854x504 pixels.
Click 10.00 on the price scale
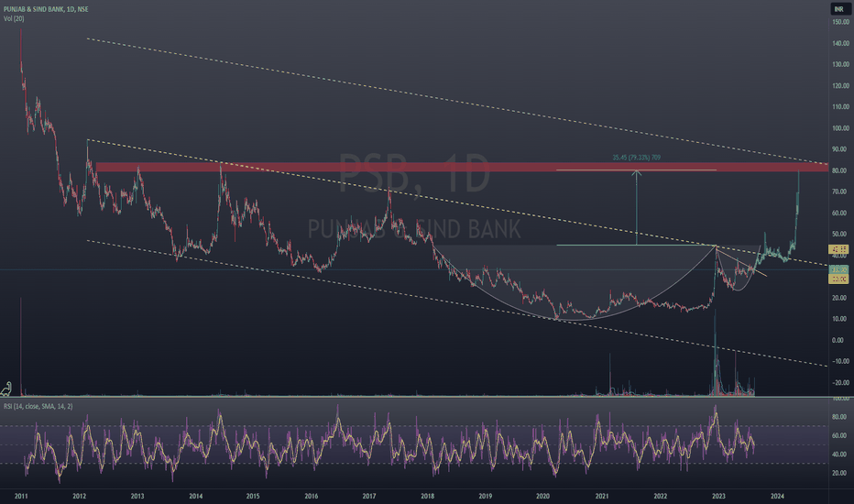click(x=840, y=319)
